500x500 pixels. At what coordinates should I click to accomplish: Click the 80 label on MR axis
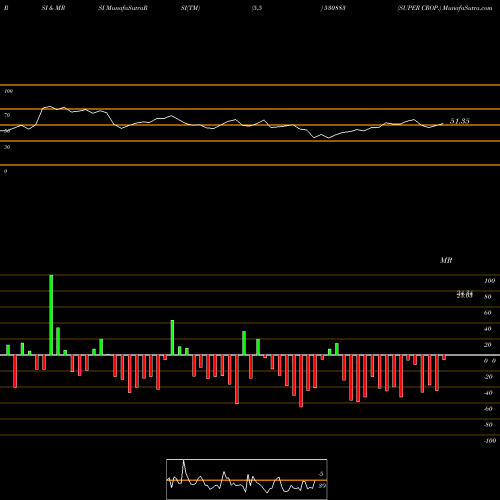[488, 297]
